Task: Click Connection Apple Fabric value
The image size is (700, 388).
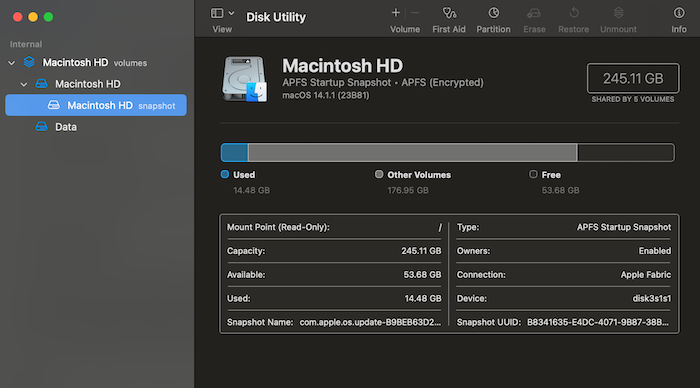Action: coord(646,275)
